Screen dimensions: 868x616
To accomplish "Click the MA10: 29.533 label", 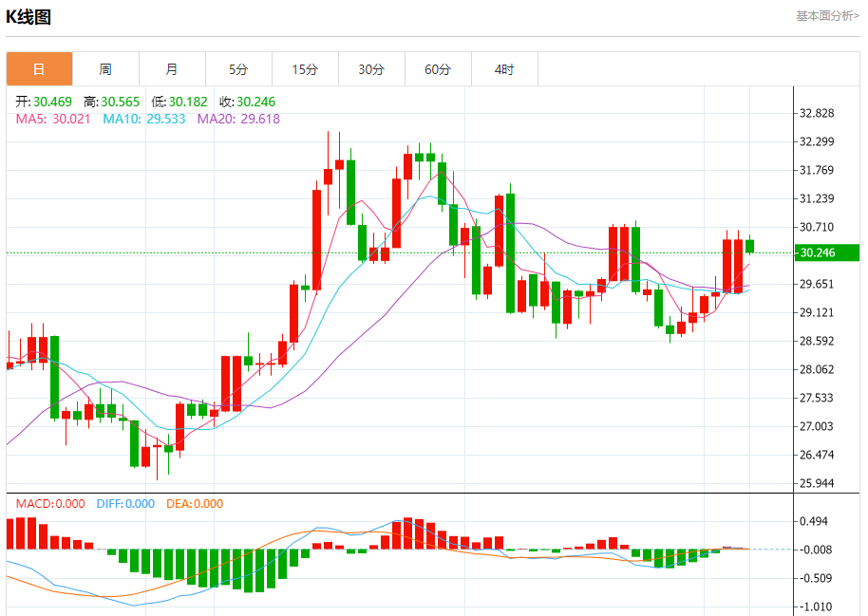I will tap(144, 119).
